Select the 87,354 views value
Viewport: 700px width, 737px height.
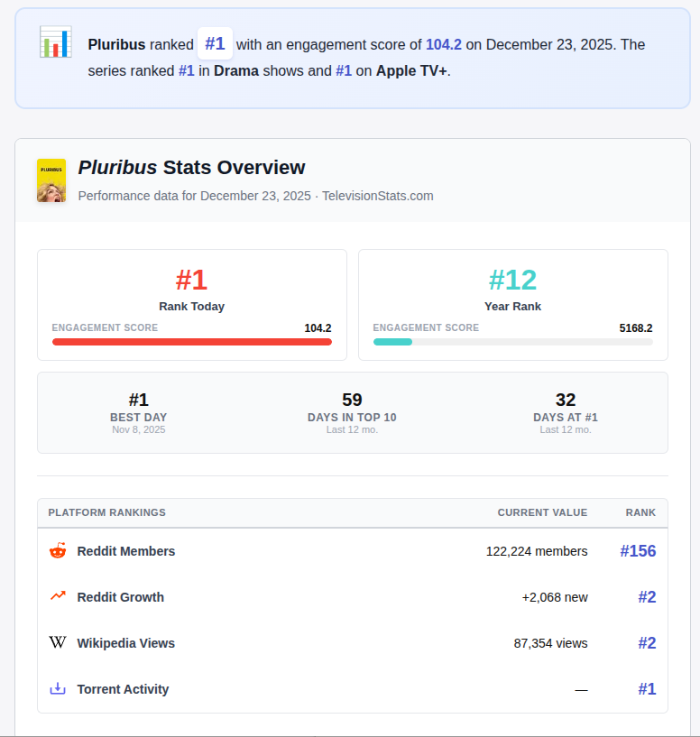point(550,643)
